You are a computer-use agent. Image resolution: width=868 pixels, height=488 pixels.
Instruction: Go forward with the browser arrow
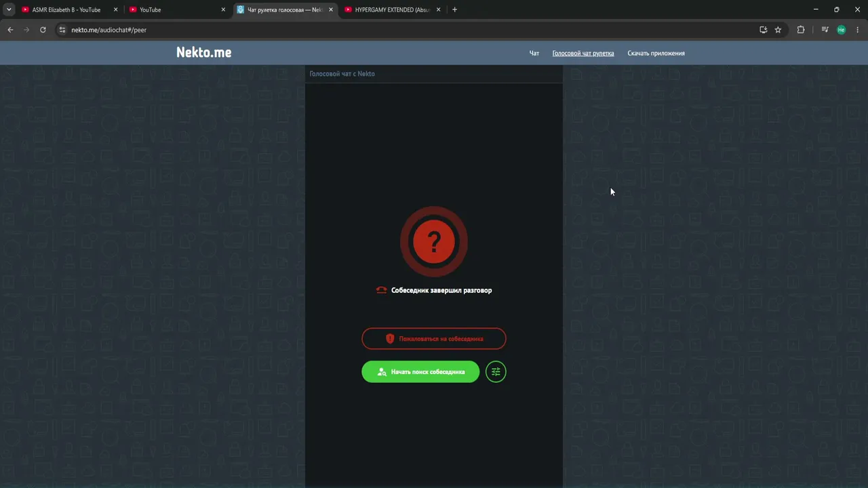(26, 30)
